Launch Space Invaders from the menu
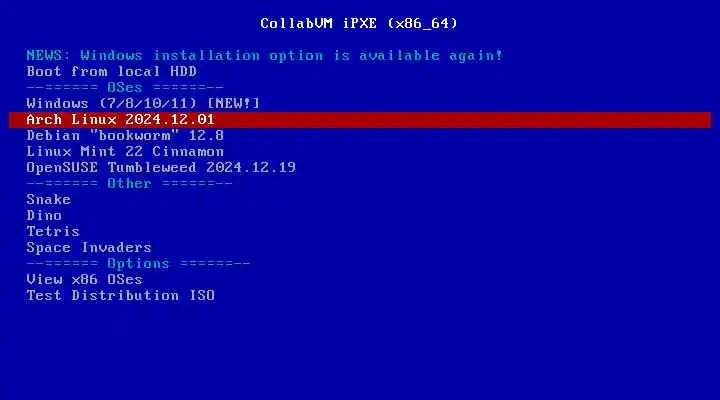The height and width of the screenshot is (400, 720). coord(89,248)
